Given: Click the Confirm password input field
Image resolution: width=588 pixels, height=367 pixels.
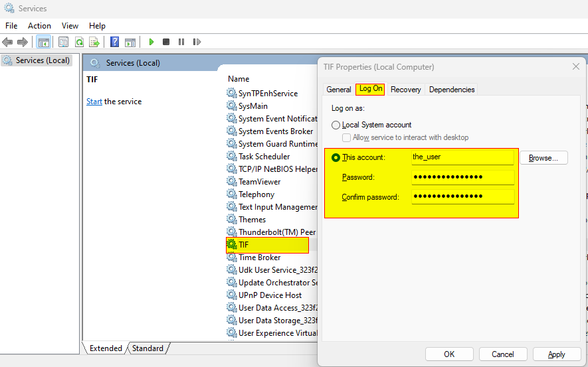Looking at the screenshot, I should click(x=462, y=197).
